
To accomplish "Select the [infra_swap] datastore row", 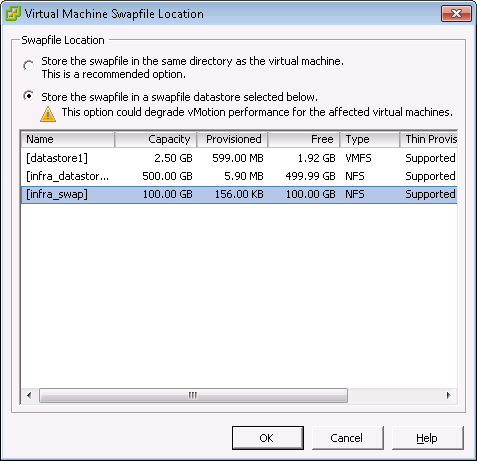I will pos(239,194).
